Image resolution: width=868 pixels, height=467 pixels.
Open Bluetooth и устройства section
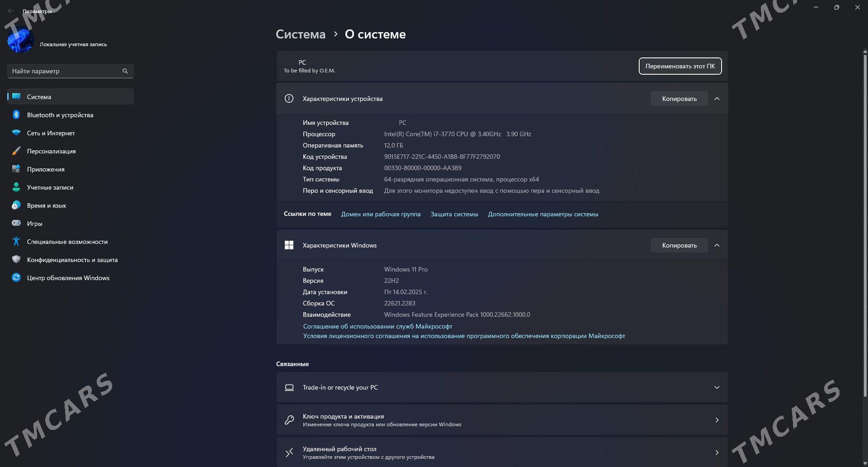tap(71, 114)
